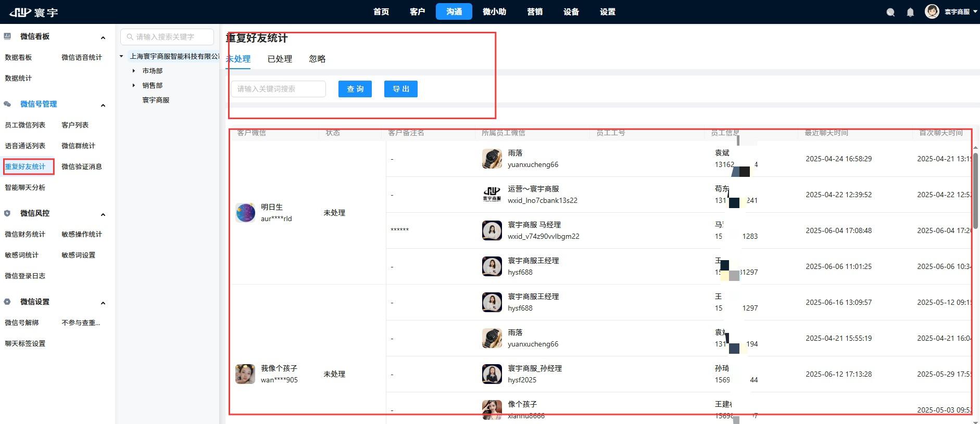Open 客户列表 in the sidebar
This screenshot has height=424, width=980.
(75, 125)
